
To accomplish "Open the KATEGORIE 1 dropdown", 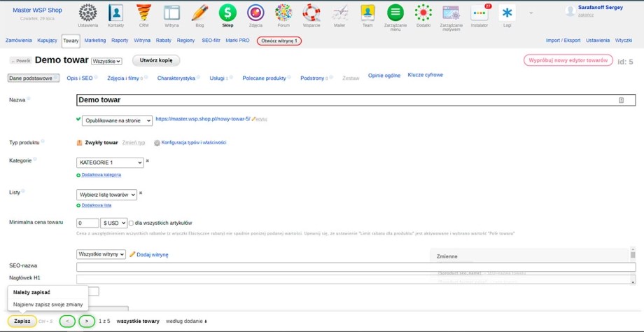I will tap(110, 162).
